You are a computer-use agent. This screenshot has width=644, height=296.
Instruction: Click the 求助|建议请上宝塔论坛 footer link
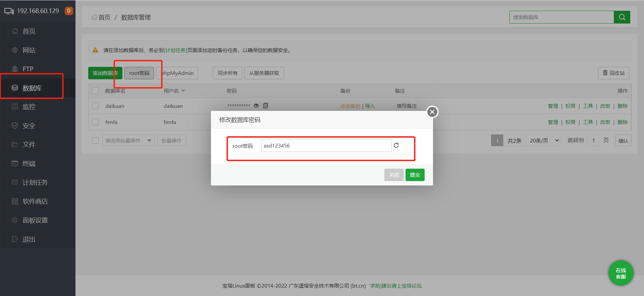(x=396, y=286)
